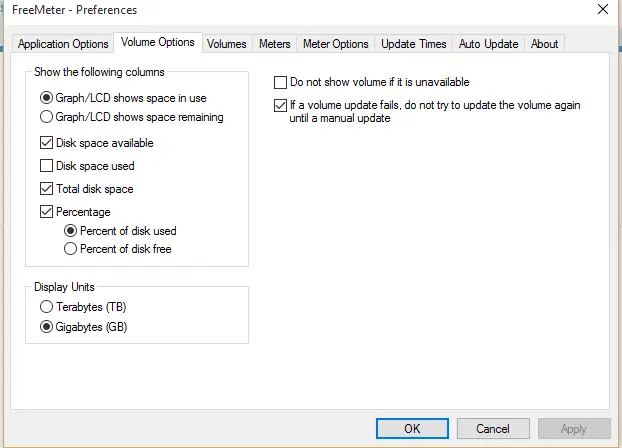The image size is (622, 448).
Task: Click the Apply button
Action: coord(574,429)
